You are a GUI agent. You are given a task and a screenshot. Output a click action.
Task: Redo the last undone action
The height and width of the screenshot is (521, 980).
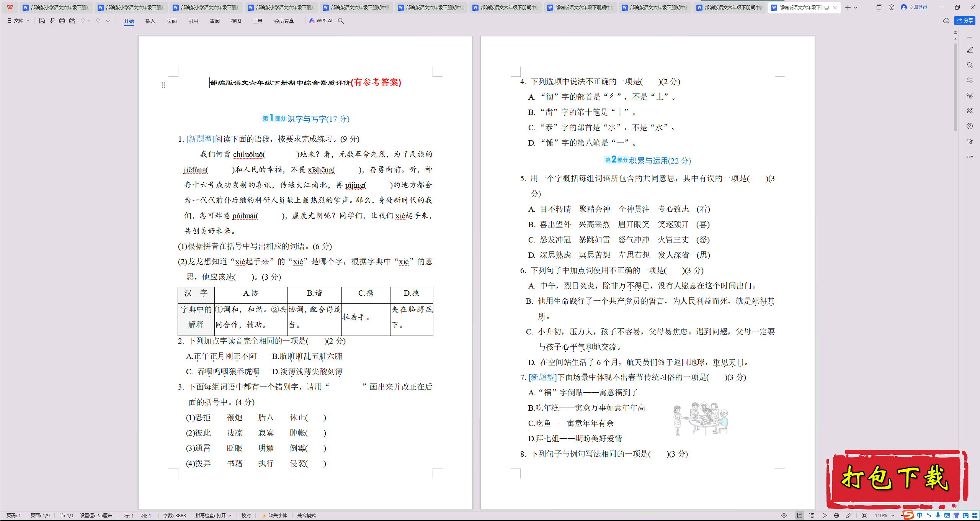tap(98, 21)
